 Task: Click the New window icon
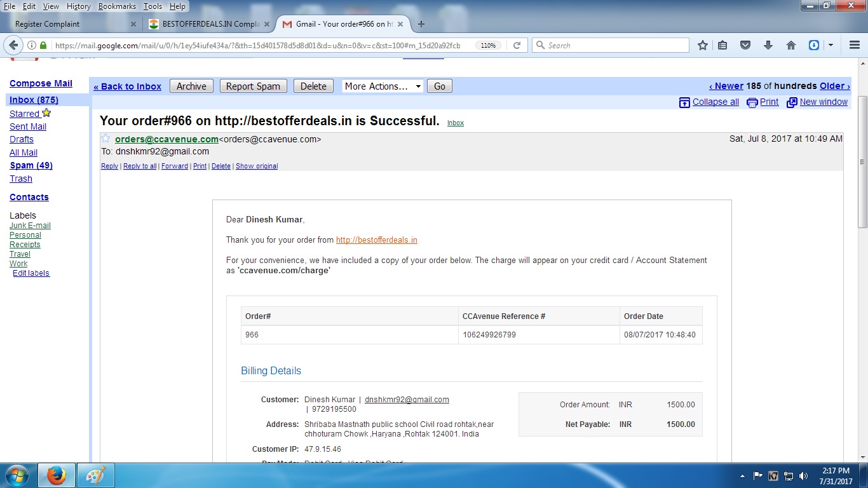click(x=792, y=102)
